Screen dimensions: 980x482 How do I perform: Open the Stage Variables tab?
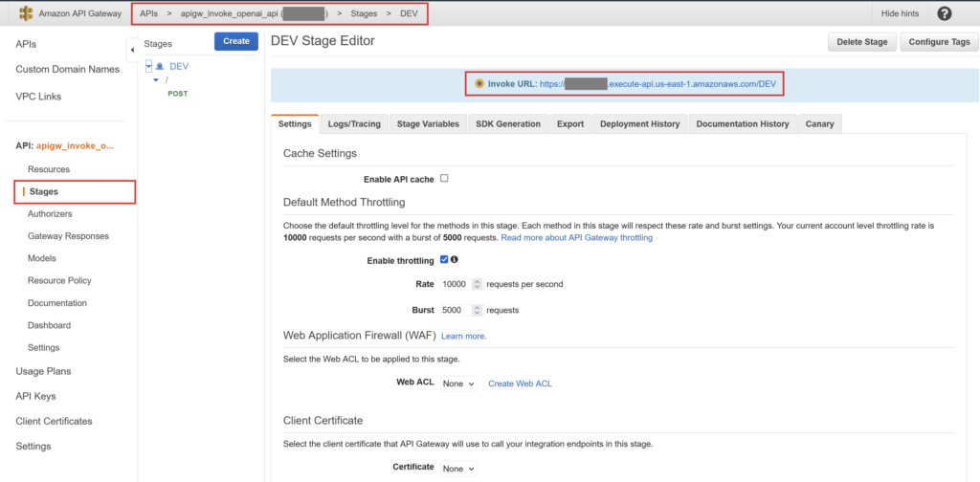click(x=428, y=123)
